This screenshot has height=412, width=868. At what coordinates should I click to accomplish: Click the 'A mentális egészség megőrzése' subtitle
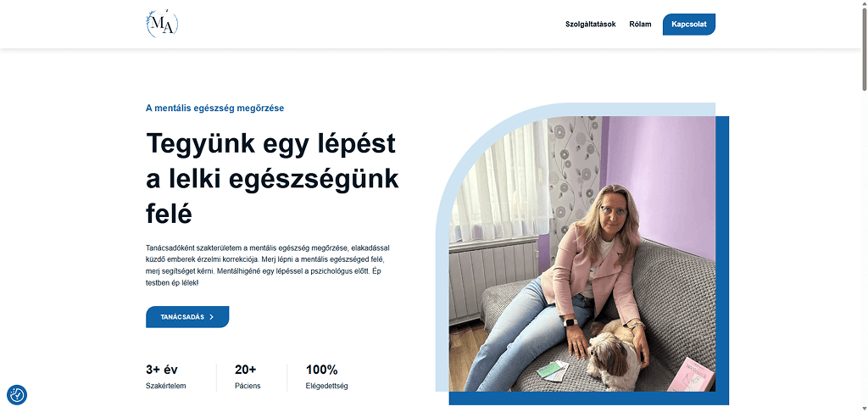pyautogui.click(x=214, y=108)
